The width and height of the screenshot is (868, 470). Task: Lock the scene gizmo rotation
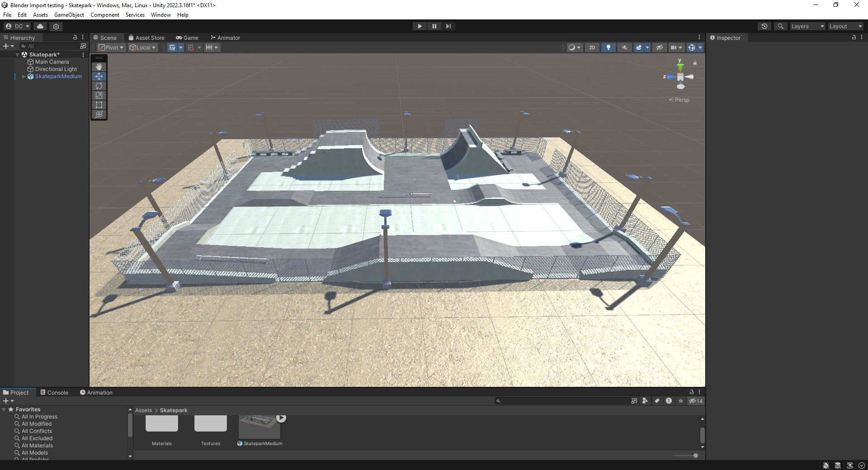(x=695, y=63)
